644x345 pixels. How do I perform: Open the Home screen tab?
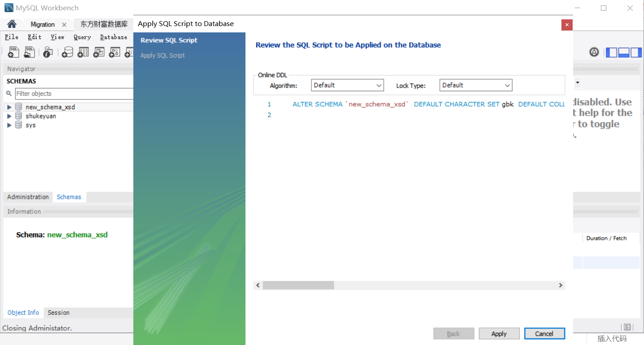pyautogui.click(x=12, y=24)
